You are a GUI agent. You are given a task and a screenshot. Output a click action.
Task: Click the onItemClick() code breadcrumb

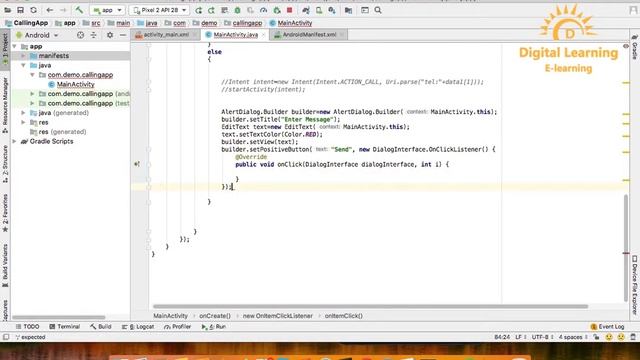pyautogui.click(x=344, y=316)
